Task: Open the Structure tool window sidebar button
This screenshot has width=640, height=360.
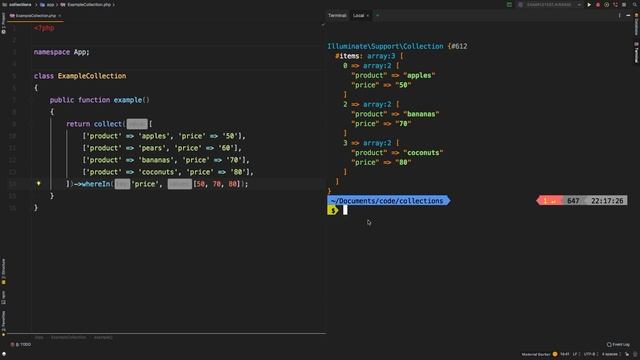Action: (3, 271)
